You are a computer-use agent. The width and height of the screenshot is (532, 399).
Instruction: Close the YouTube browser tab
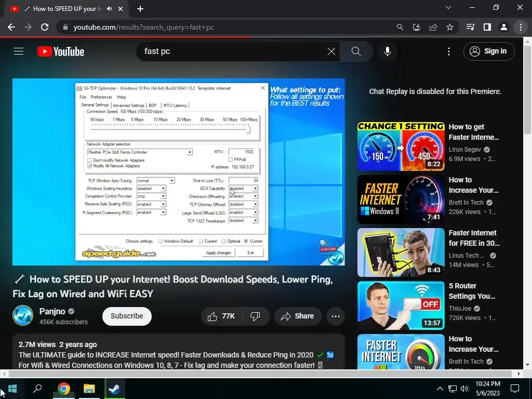point(121,9)
